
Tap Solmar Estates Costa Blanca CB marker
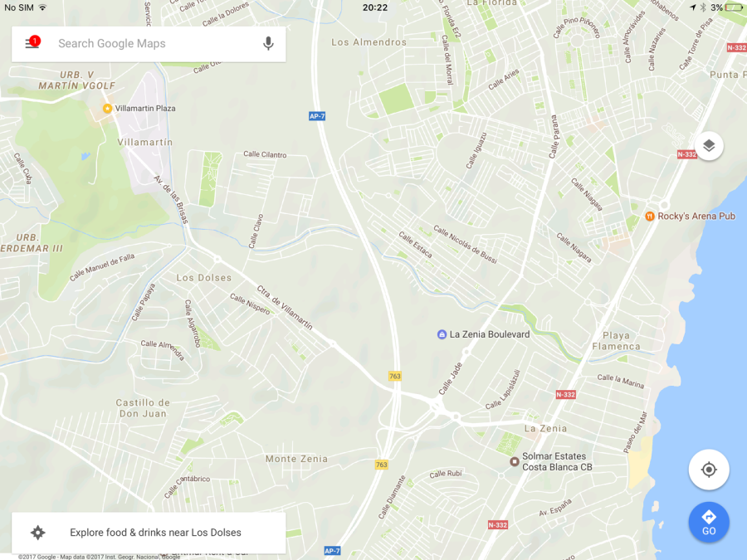pyautogui.click(x=514, y=461)
